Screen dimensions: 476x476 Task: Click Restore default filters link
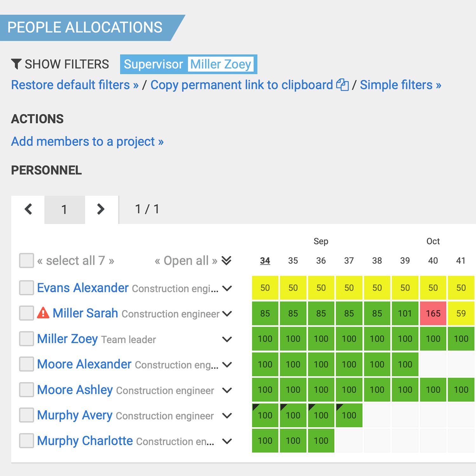[75, 85]
